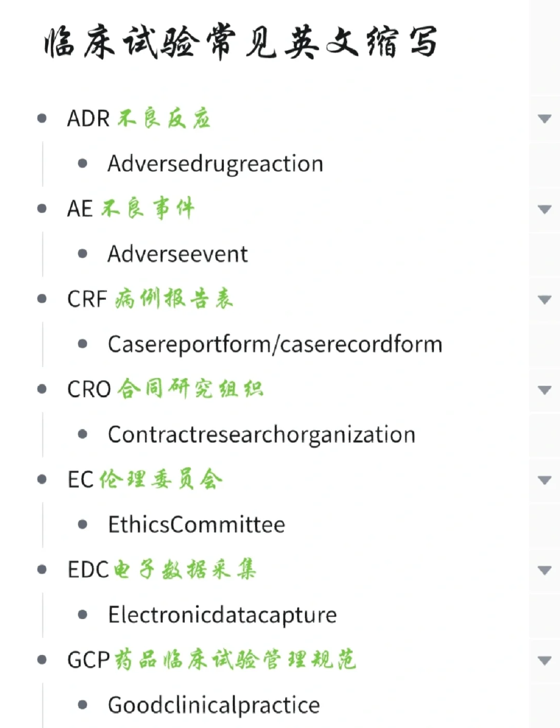Select the AE 不良事件 heading

(131, 208)
